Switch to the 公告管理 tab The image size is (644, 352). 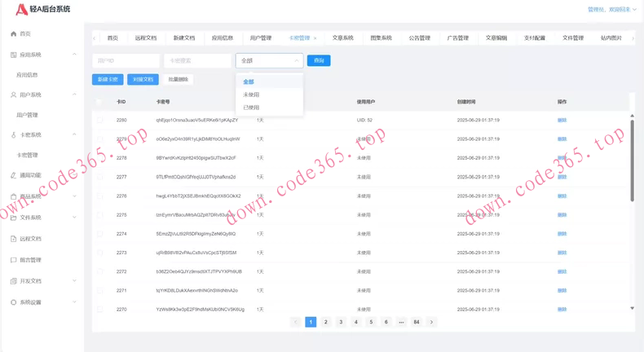(420, 38)
